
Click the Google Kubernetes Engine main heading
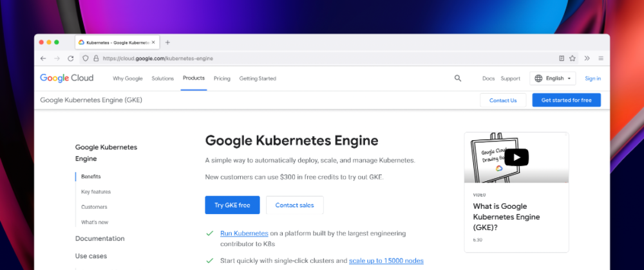click(292, 141)
